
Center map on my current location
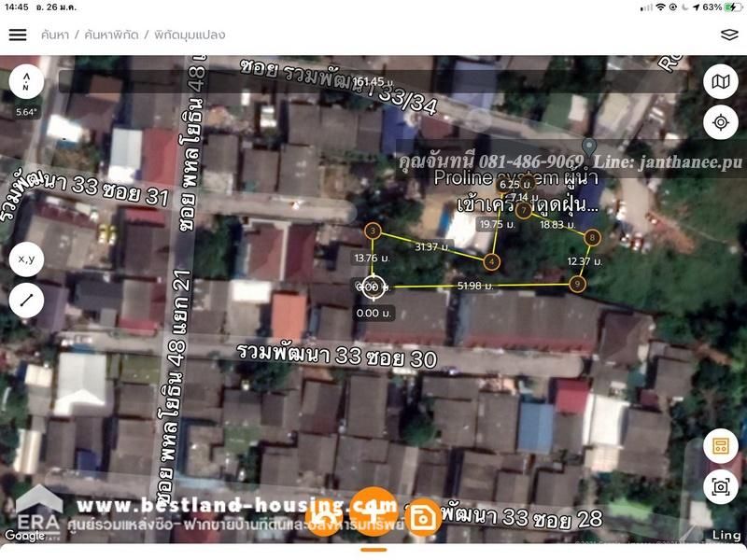(720, 122)
